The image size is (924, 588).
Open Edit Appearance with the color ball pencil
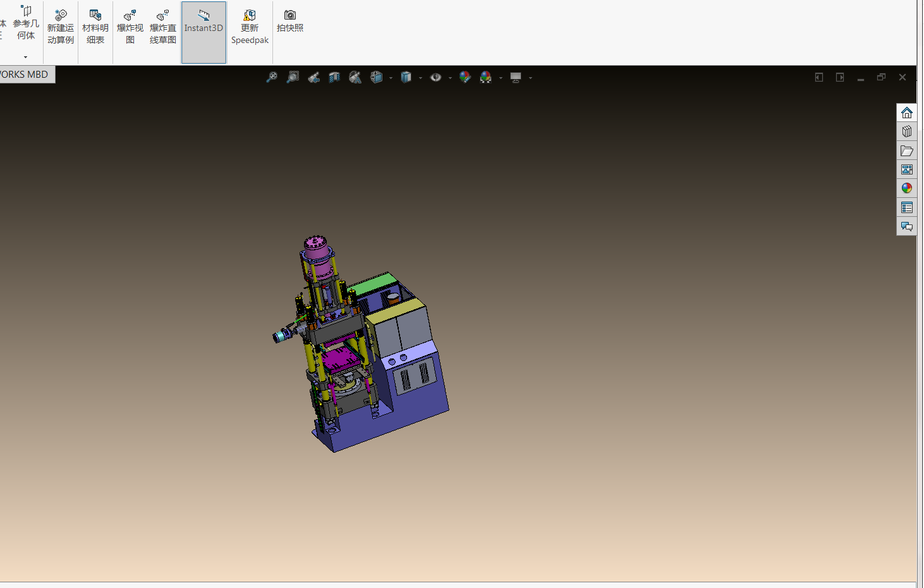coord(465,77)
